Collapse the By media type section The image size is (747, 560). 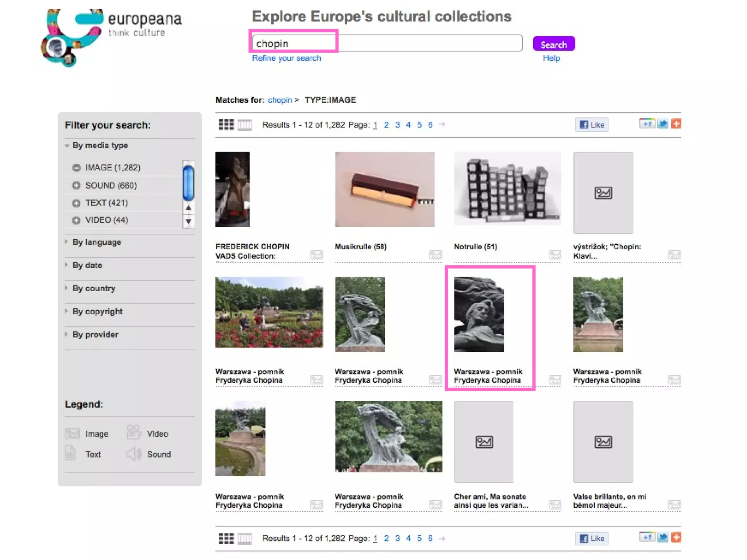(x=100, y=145)
